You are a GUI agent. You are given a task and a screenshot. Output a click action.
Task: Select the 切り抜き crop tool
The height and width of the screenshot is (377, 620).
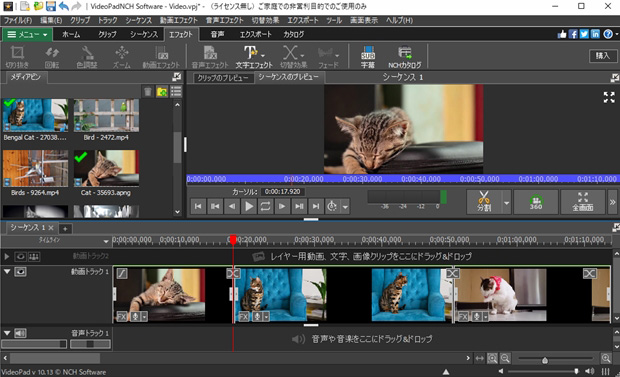[x=17, y=57]
